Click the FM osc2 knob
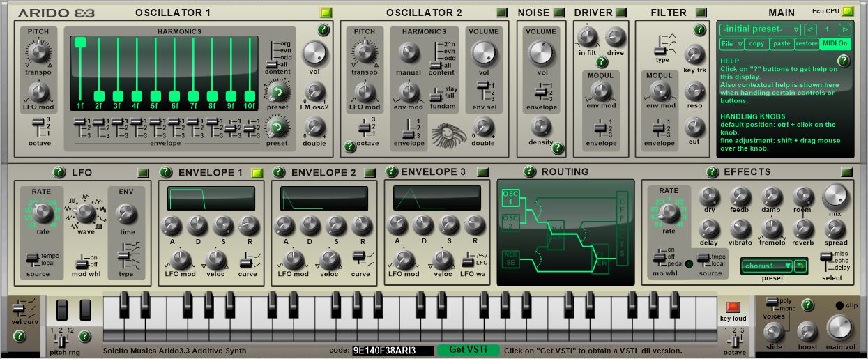 [314, 91]
